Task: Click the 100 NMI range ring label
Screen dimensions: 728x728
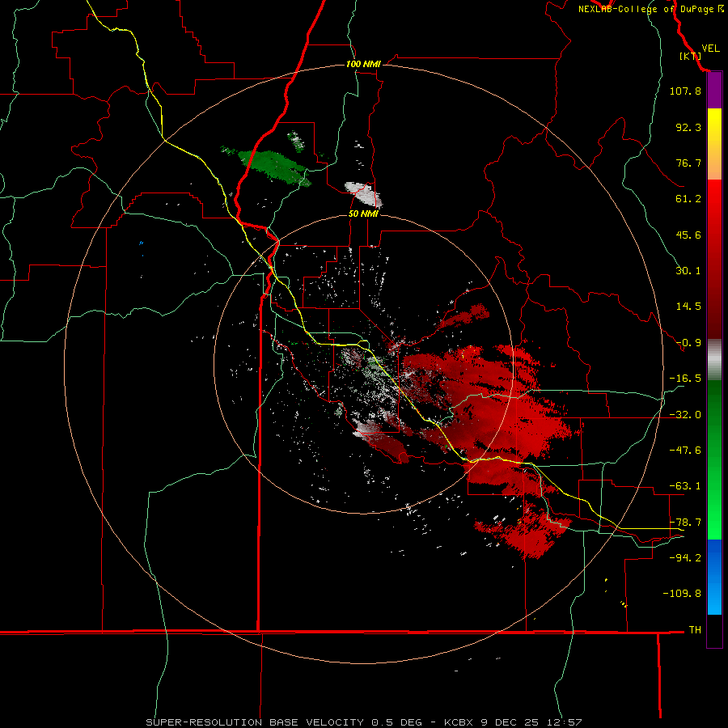Action: 363,64
